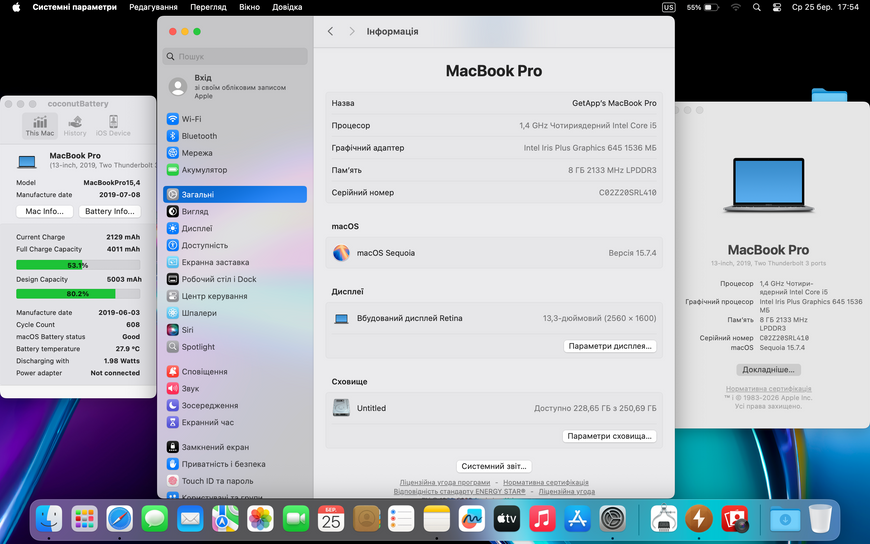Open Зосередження settings
The height and width of the screenshot is (544, 870).
coord(235,405)
